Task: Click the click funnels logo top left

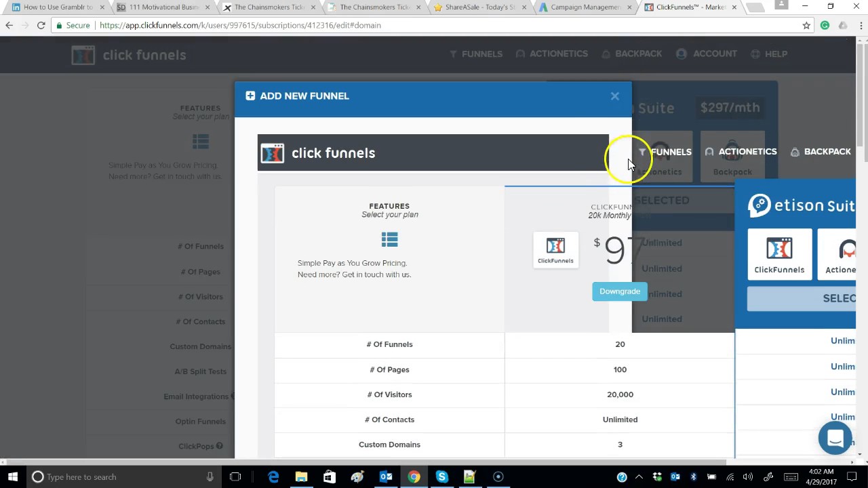Action: (x=129, y=55)
